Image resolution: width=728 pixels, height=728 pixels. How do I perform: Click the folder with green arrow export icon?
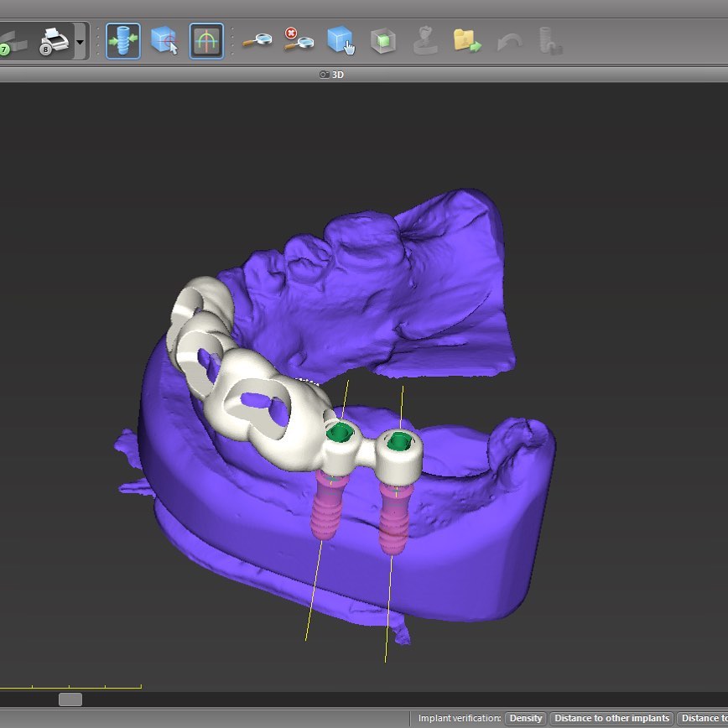click(467, 41)
